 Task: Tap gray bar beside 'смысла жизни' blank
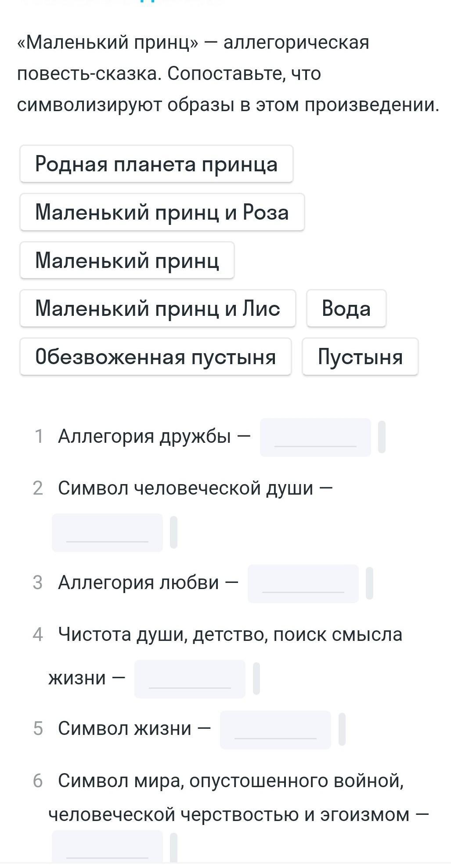pyautogui.click(x=256, y=679)
